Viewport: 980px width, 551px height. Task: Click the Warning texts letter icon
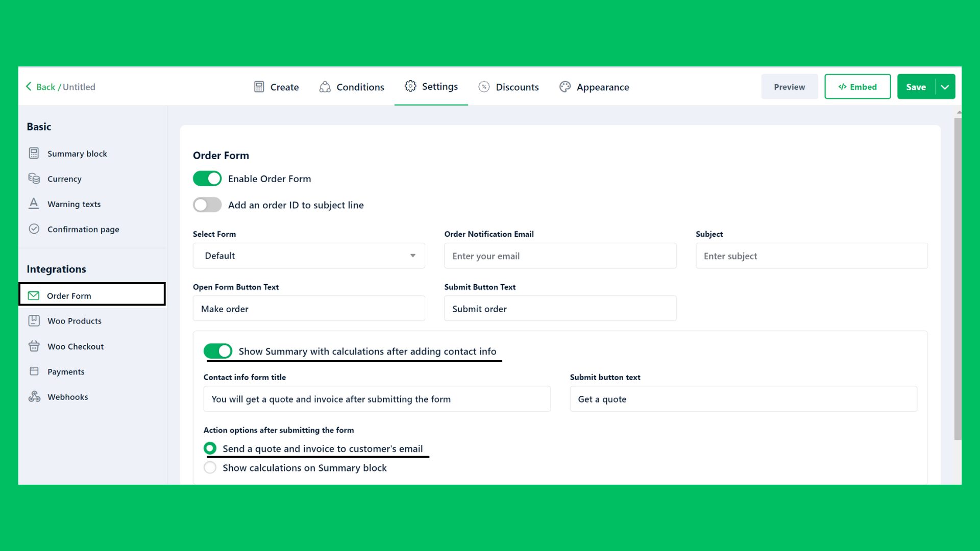pyautogui.click(x=34, y=204)
